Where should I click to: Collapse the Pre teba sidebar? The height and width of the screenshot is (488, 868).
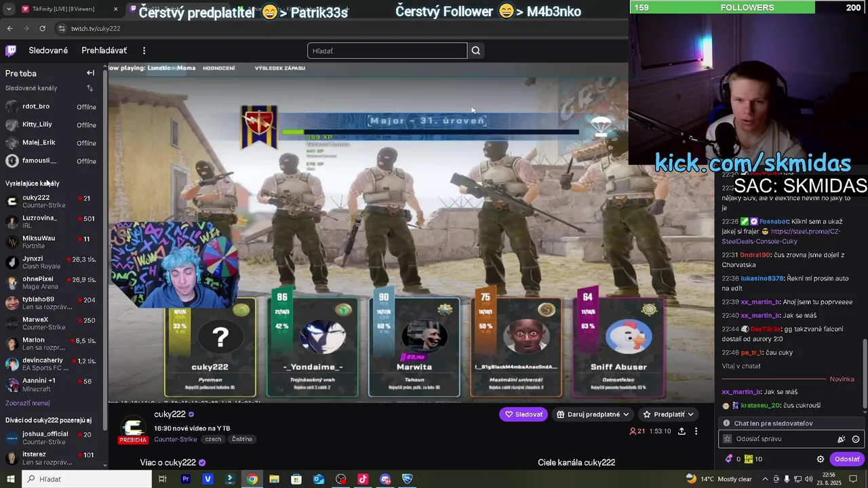coord(90,73)
